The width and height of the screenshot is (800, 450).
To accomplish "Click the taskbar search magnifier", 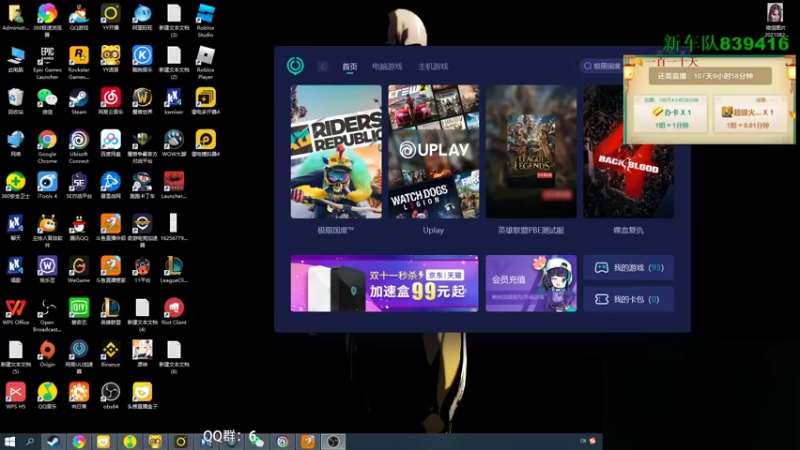I will click(30, 441).
